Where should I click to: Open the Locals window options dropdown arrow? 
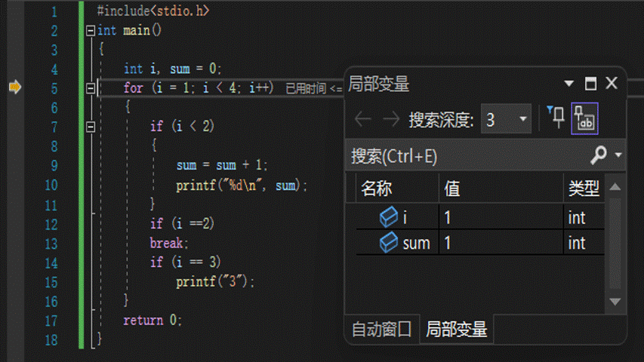point(569,84)
